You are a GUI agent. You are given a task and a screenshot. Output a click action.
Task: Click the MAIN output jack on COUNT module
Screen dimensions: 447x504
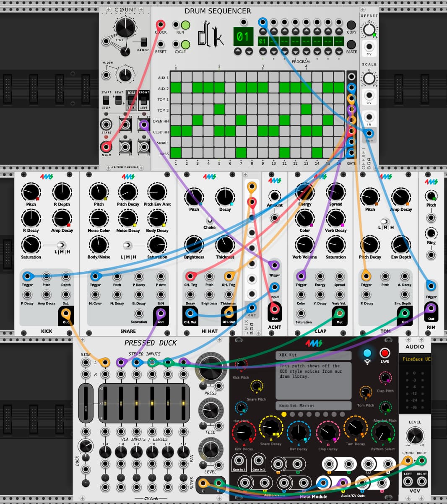[x=106, y=147]
